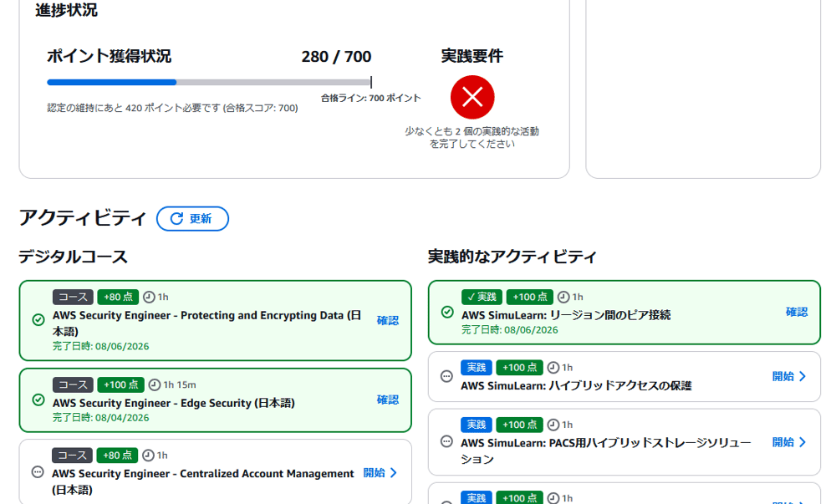Click title AWS SimuLearn: リージョン間のピア接続
The height and width of the screenshot is (504, 836).
(566, 315)
